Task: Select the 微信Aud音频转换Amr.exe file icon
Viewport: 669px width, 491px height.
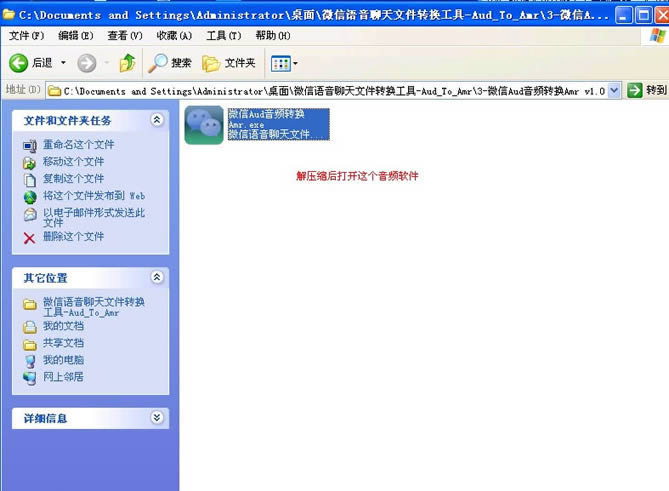Action: click(204, 125)
